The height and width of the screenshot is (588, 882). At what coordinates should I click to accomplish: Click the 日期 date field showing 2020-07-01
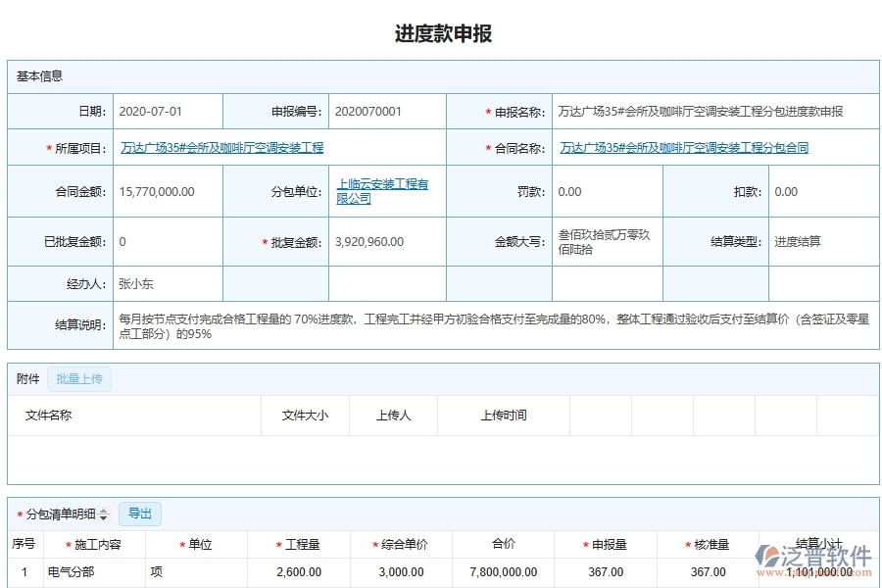pyautogui.click(x=152, y=111)
